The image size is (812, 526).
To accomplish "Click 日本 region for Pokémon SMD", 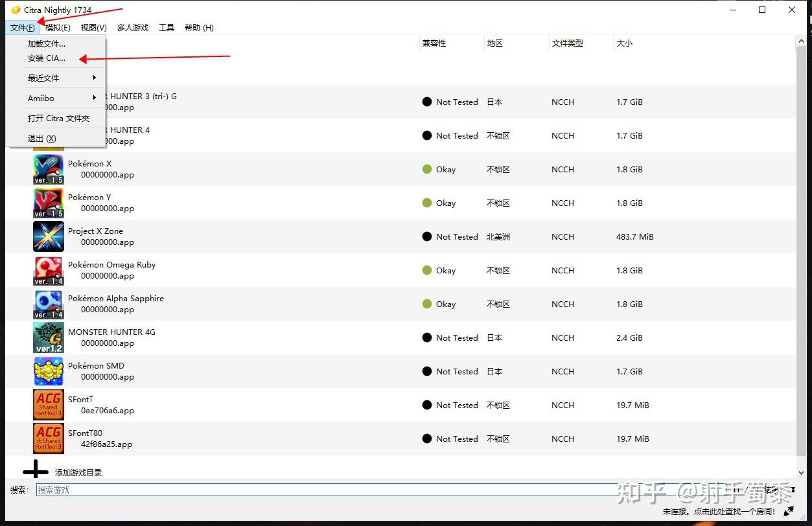I will coord(494,371).
